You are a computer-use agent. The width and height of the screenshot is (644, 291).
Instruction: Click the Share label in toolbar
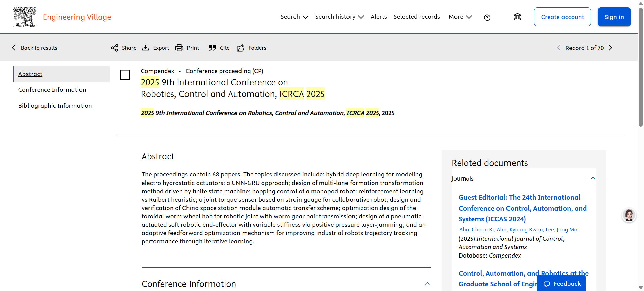(x=129, y=48)
